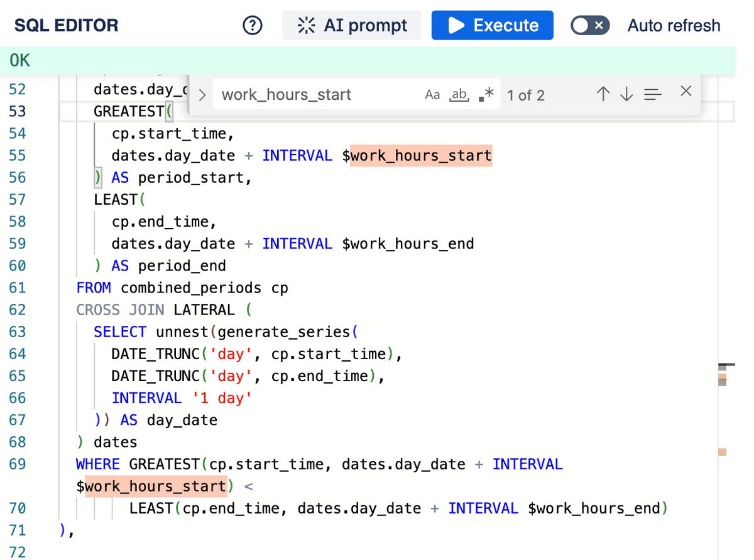Expand the replace field chevron in find widget
Image resolution: width=754 pixels, height=560 pixels.
(202, 95)
